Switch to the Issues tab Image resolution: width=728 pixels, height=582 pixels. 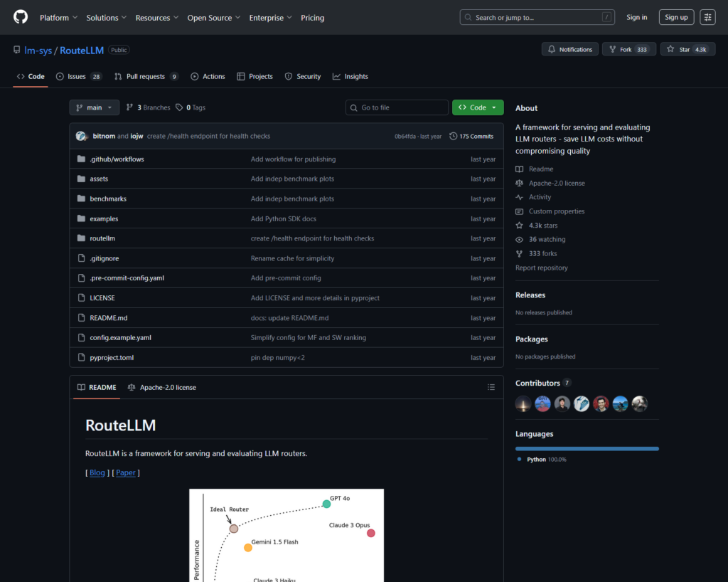pos(78,76)
